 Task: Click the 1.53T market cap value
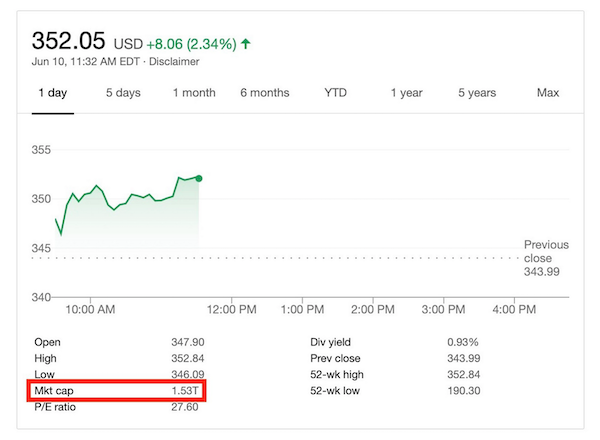[x=187, y=390]
